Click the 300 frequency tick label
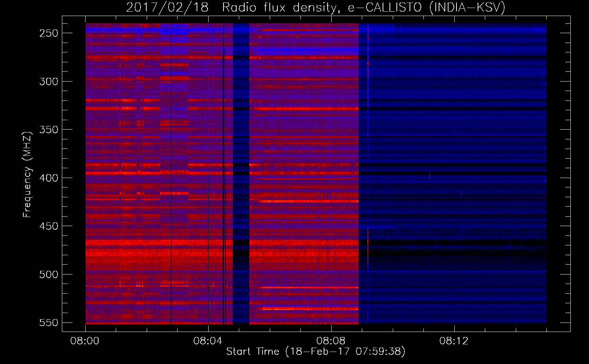The height and width of the screenshot is (364, 589). 49,82
